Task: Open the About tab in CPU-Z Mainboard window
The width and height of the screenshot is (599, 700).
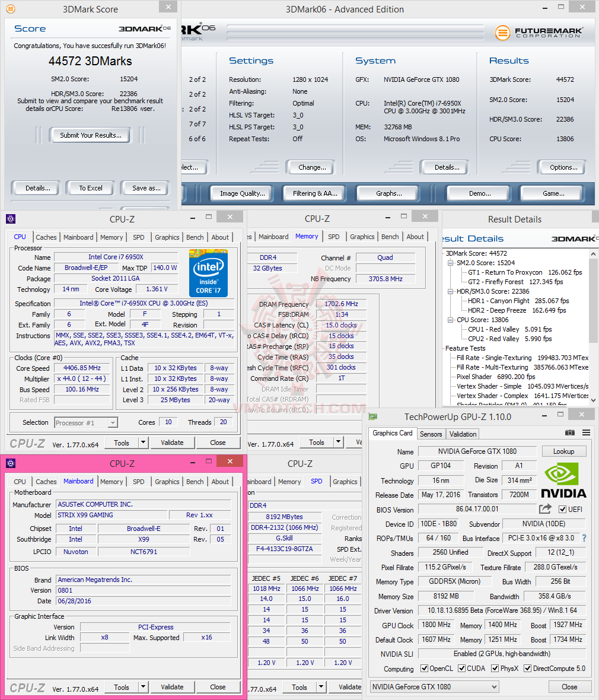Action: click(x=220, y=482)
